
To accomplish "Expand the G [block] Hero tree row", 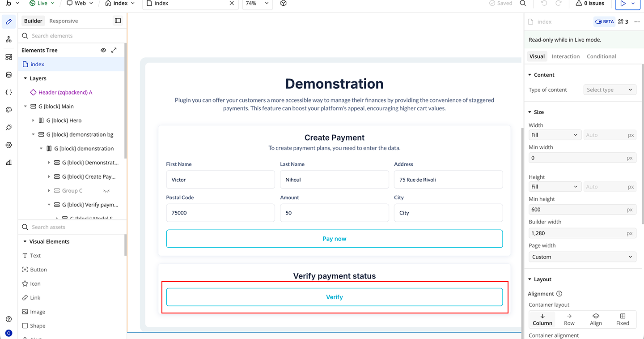I will 34,120.
